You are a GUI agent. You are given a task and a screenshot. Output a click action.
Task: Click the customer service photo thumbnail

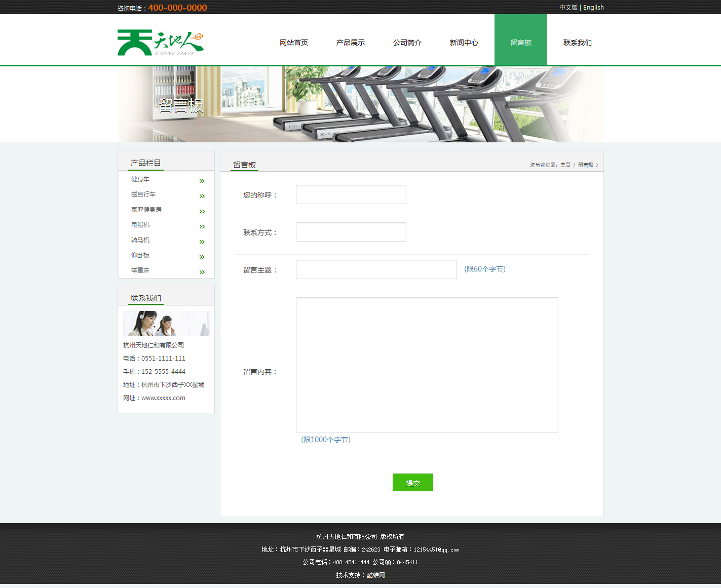[x=166, y=323]
